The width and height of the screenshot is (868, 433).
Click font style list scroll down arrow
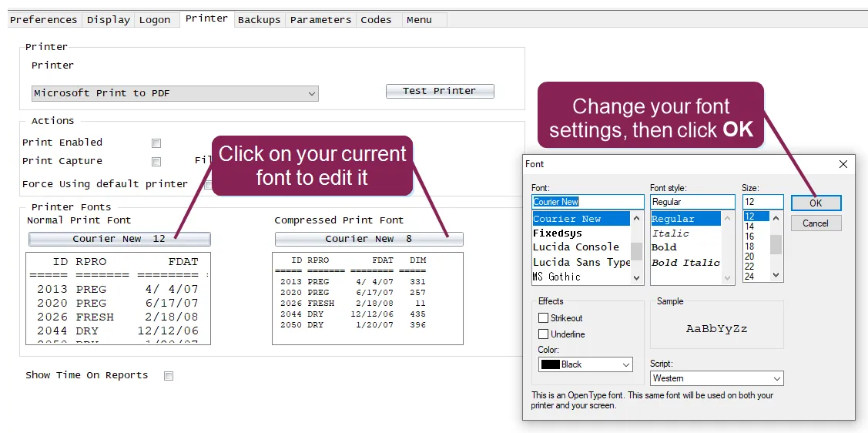tap(727, 277)
